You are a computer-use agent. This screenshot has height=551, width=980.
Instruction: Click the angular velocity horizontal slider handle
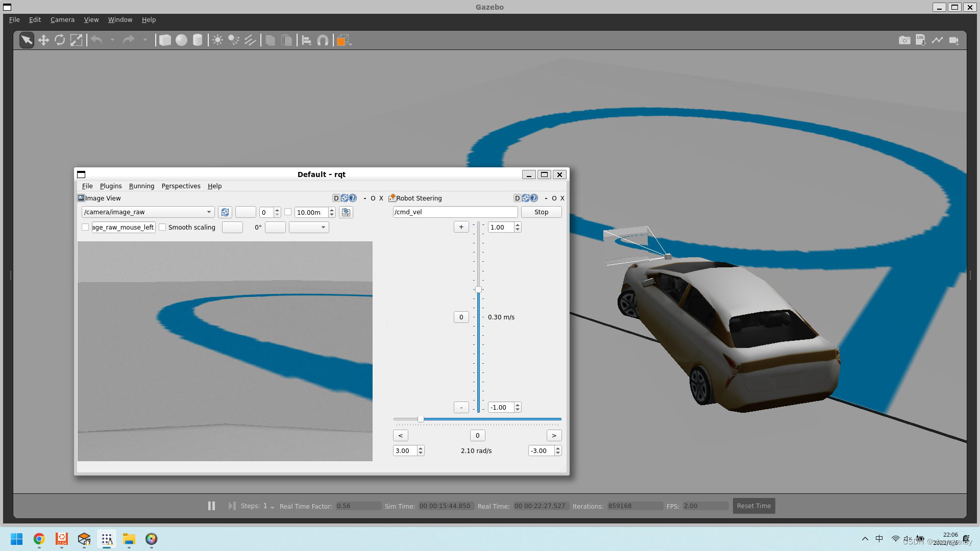tap(421, 419)
